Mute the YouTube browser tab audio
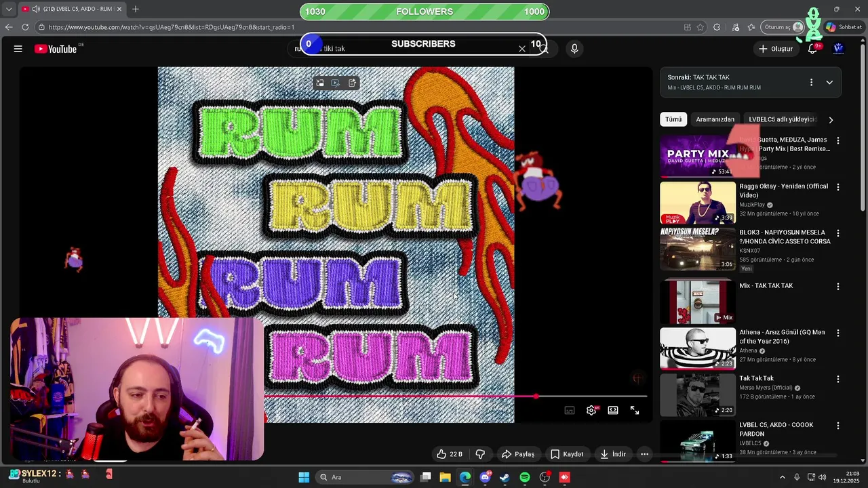 35,9
